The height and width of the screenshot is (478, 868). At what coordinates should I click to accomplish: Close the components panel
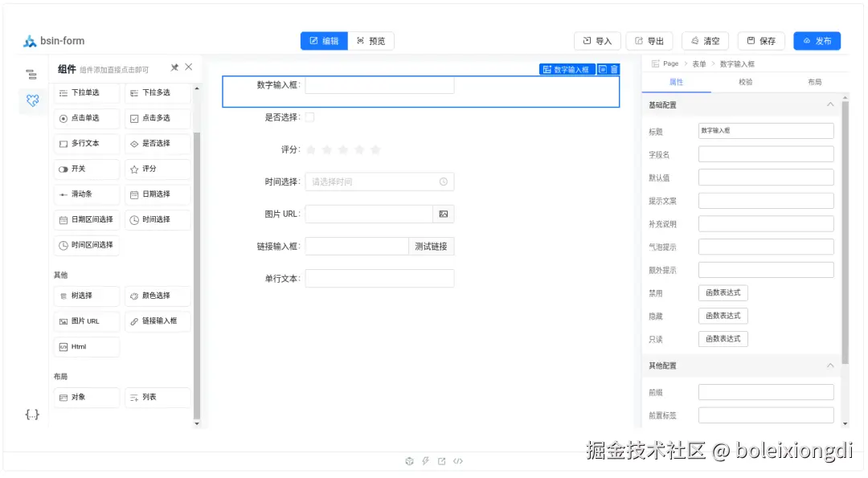pyautogui.click(x=189, y=67)
